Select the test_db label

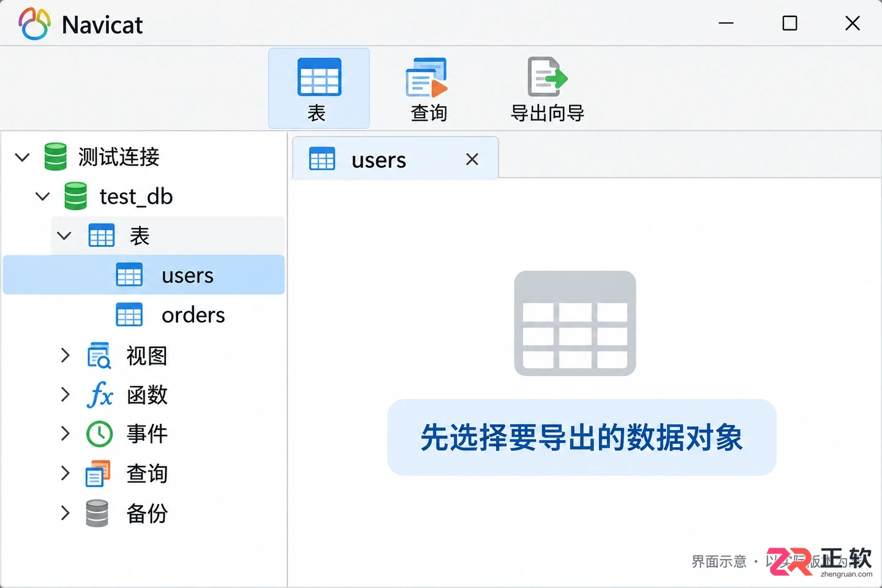click(x=136, y=197)
